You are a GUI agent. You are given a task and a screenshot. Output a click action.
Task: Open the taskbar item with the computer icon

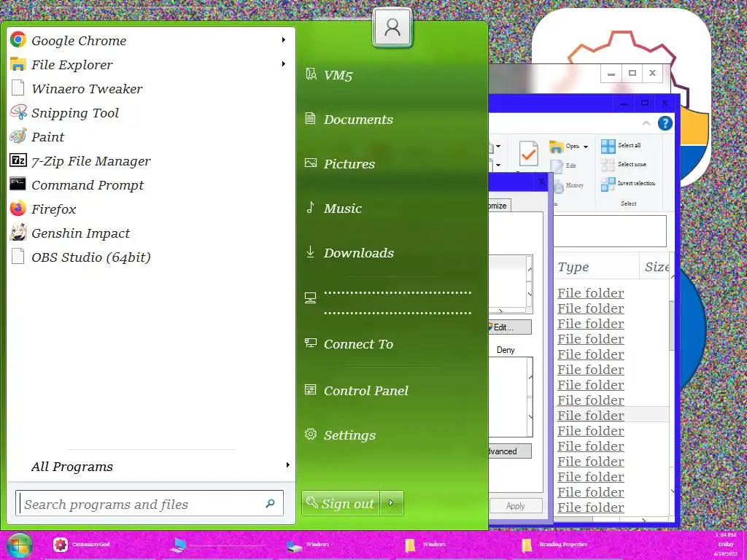click(217, 544)
